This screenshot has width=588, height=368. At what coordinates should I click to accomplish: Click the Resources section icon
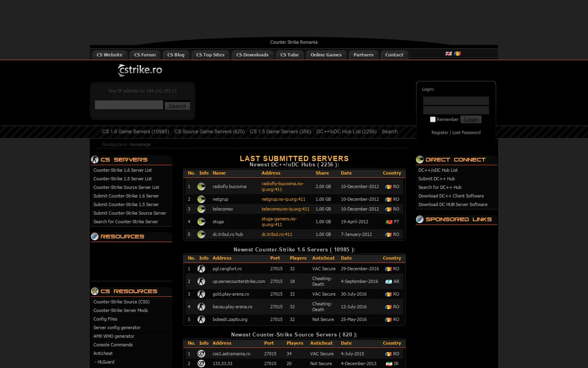click(95, 236)
